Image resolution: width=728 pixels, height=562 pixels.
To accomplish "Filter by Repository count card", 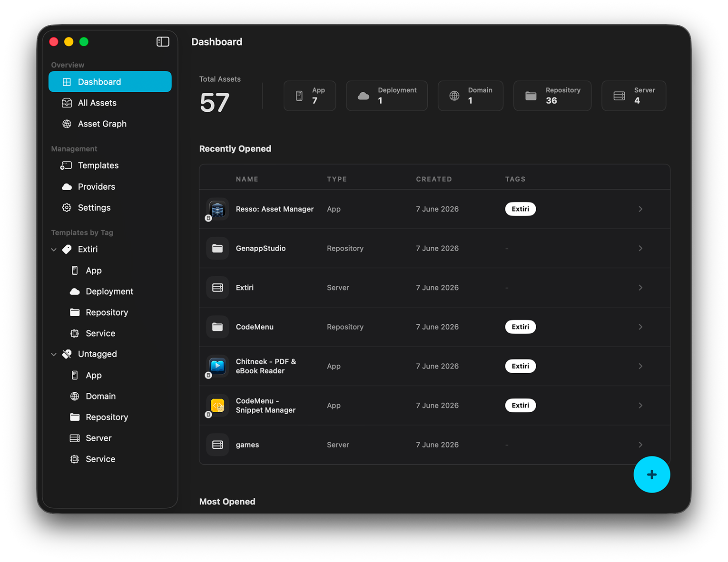I will click(552, 96).
